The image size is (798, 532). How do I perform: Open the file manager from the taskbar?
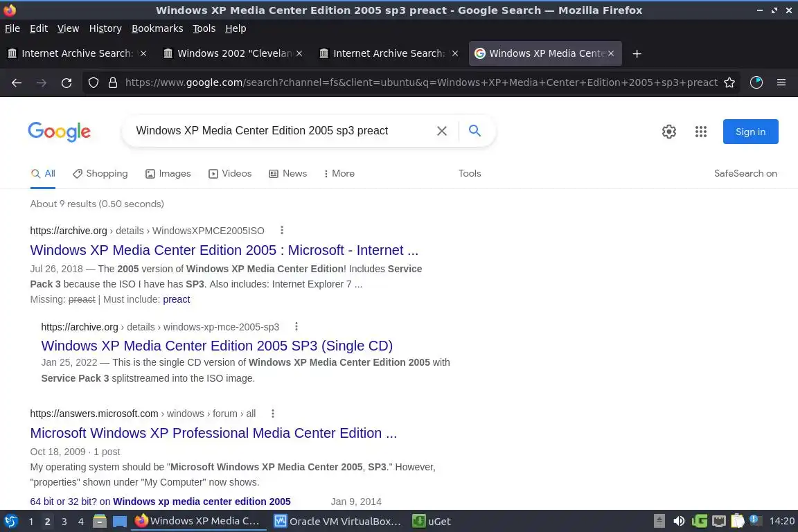tap(100, 521)
